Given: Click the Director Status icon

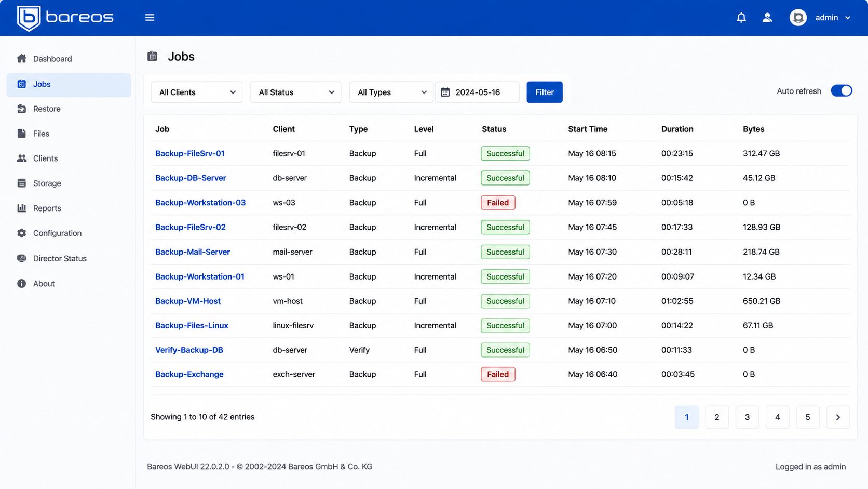Looking at the screenshot, I should tap(22, 258).
